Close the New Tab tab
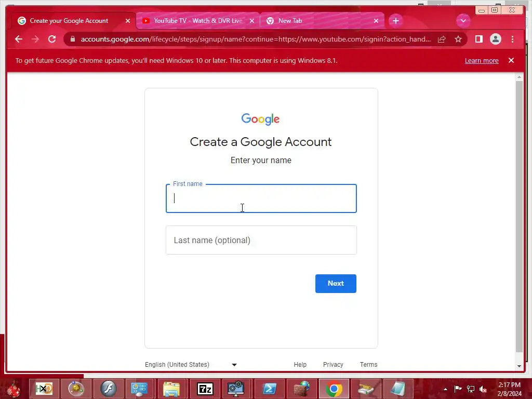The width and height of the screenshot is (532, 399). pos(376,21)
